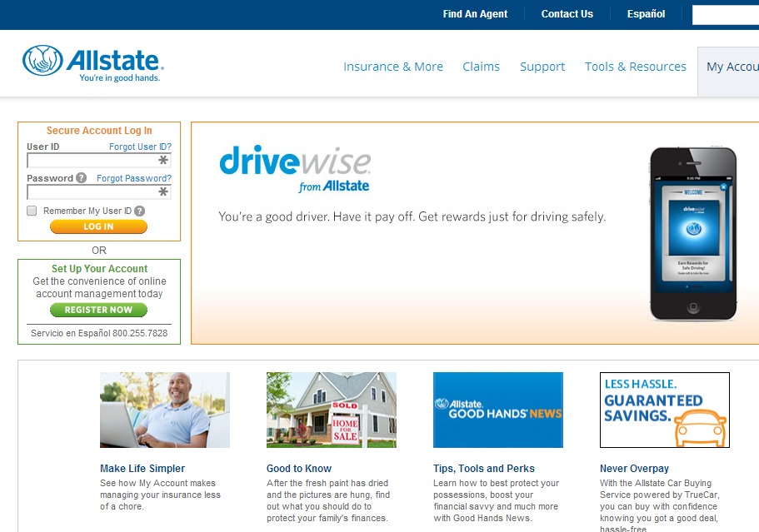The image size is (759, 532).
Task: Open the Guaranteed Savings car thumbnail
Action: 665,410
